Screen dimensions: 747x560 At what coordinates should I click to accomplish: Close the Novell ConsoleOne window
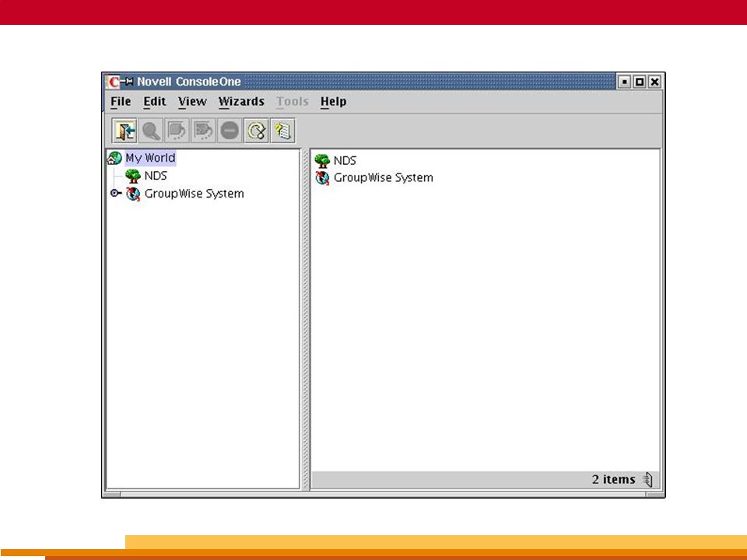[x=654, y=82]
